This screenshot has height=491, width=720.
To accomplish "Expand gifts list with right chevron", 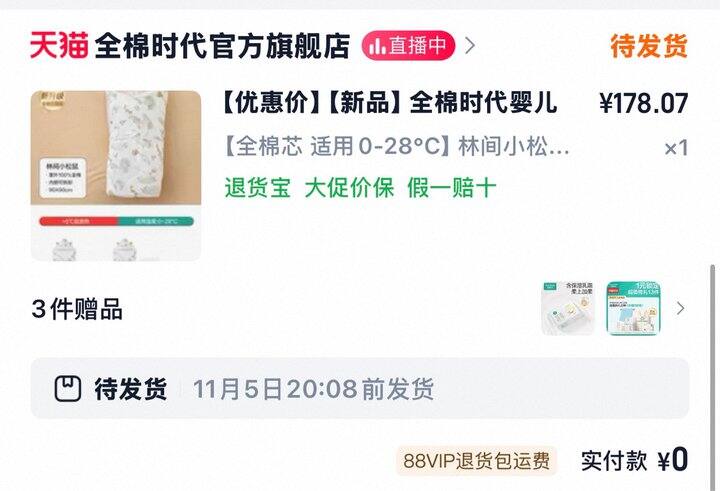I will [681, 308].
